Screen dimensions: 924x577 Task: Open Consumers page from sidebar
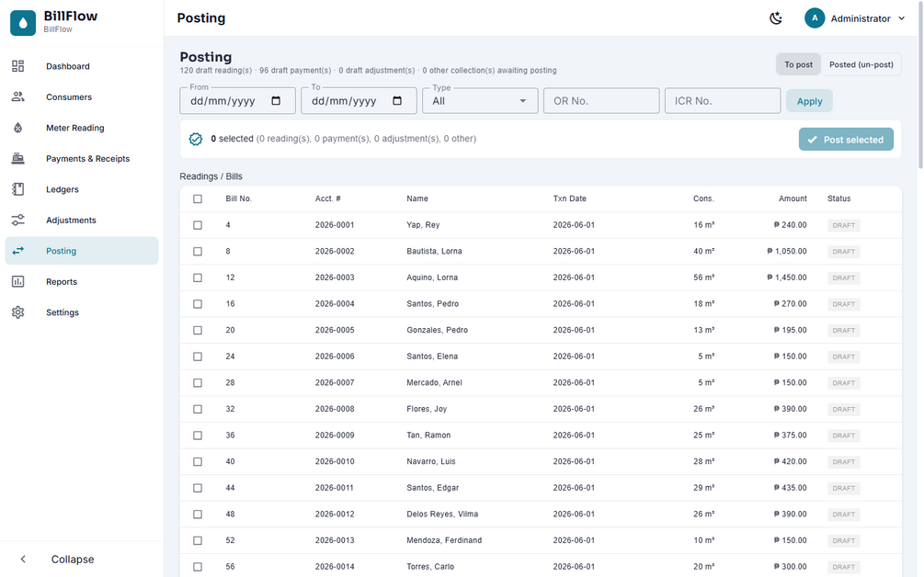coord(82,96)
